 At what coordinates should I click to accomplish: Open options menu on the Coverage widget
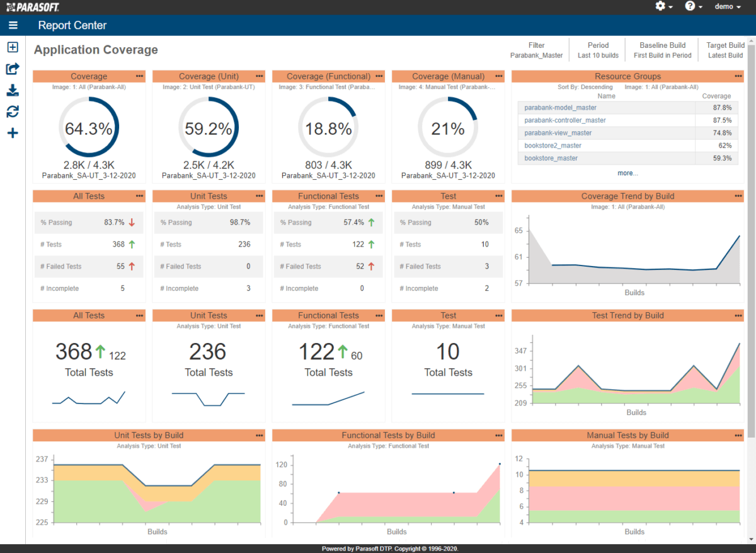[x=139, y=76]
